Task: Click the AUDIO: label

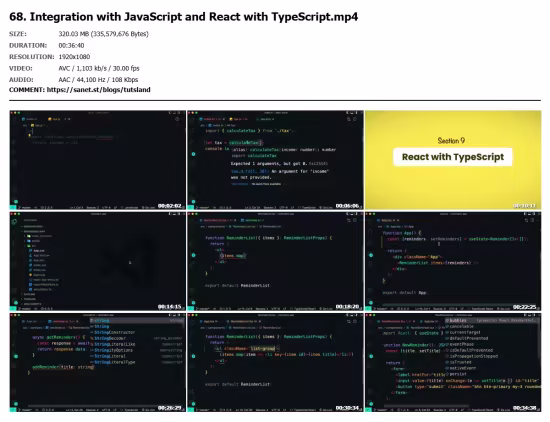Action: (21, 80)
